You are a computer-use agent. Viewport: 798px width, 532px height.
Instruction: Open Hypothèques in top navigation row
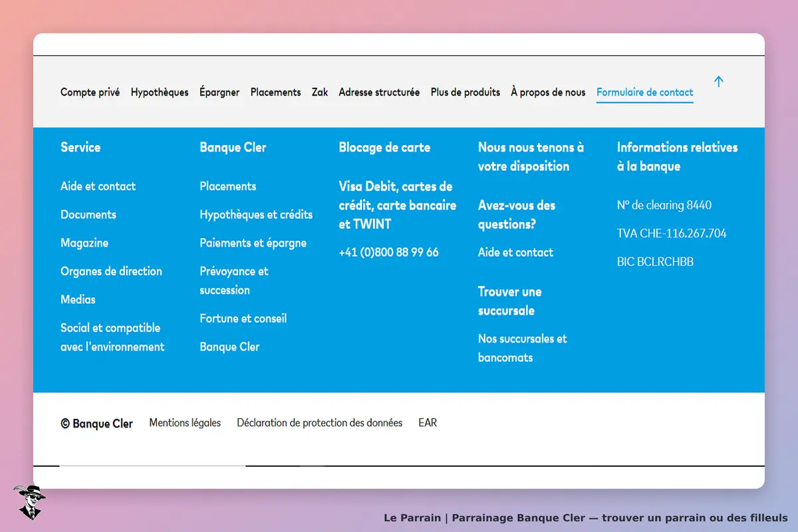pos(160,92)
